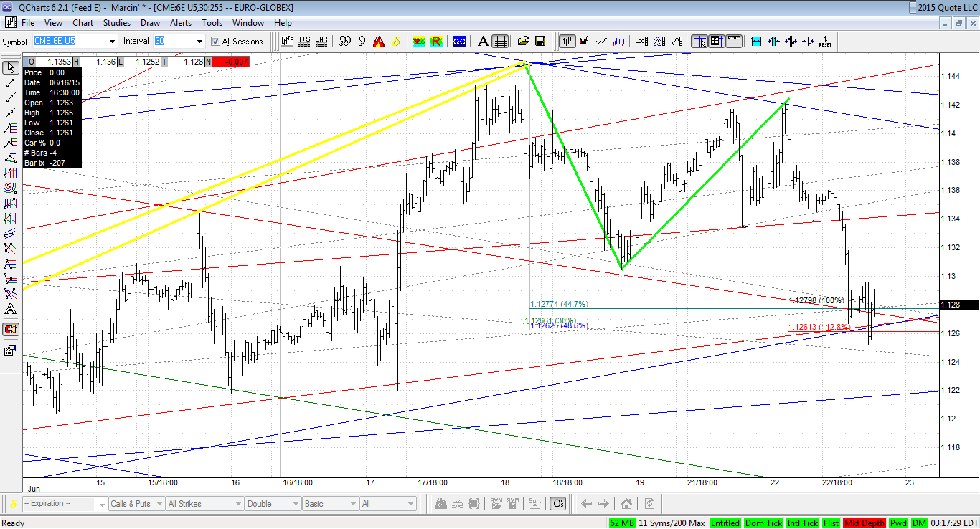Viewport: 980px width, 529px height.
Task: Click the save floppy disk icon
Action: [x=540, y=42]
